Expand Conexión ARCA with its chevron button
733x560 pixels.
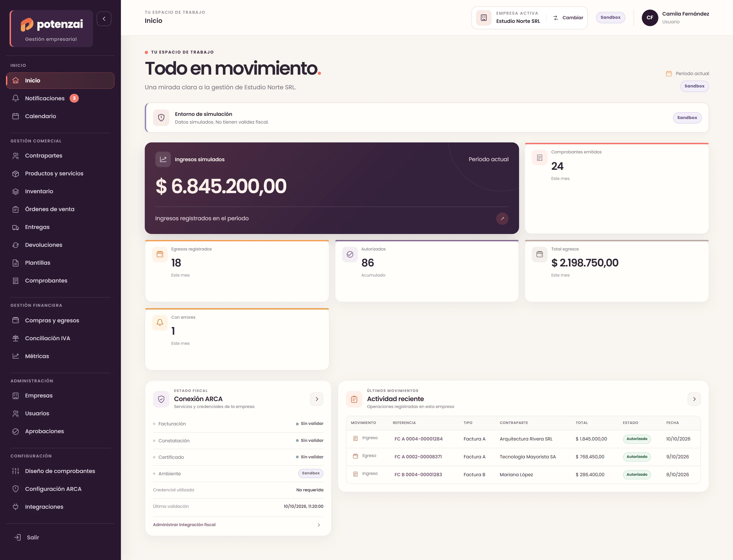(317, 399)
